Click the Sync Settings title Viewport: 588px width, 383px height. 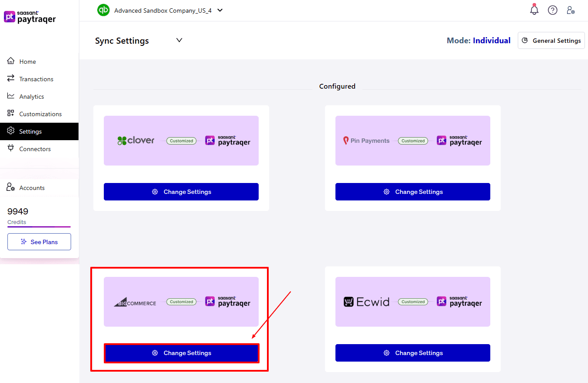pos(122,41)
